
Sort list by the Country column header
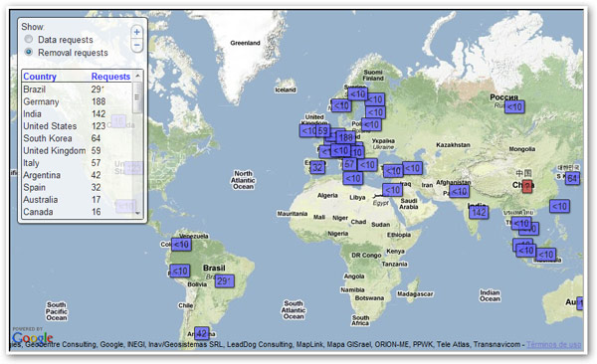click(x=40, y=77)
